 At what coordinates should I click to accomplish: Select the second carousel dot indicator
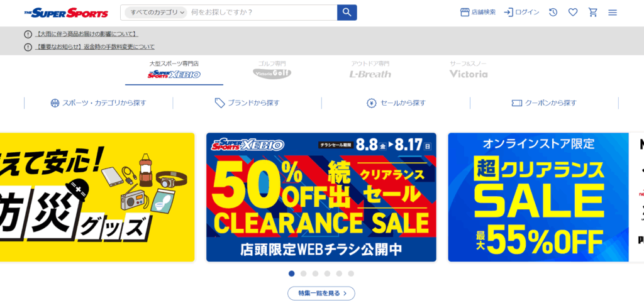coord(304,273)
